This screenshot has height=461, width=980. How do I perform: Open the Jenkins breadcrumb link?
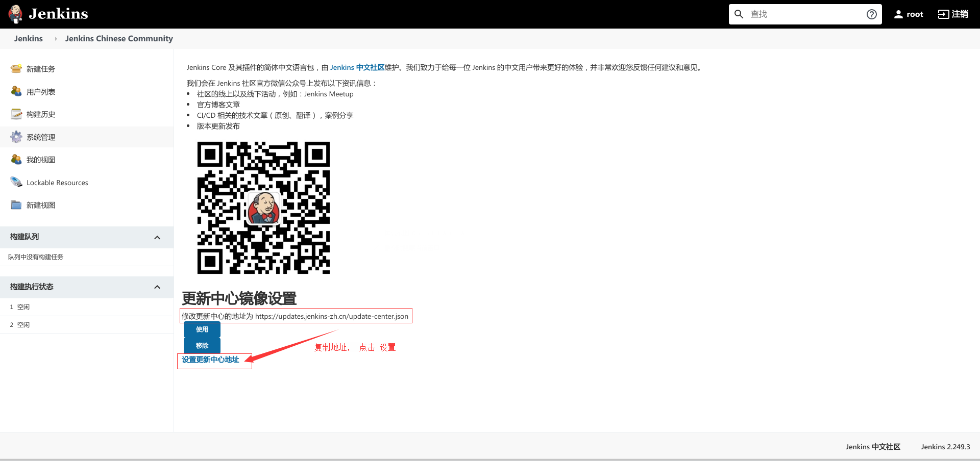(29, 39)
